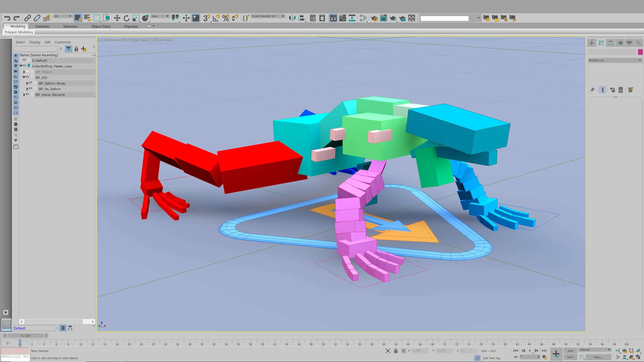Expand the IBF_Objects layer
Viewport: 644px width, 362px height.
(x=24, y=72)
